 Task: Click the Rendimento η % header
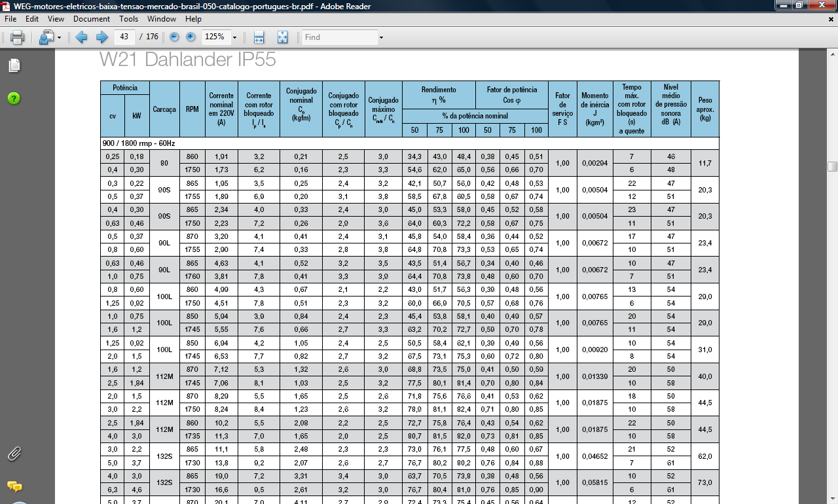(x=439, y=95)
